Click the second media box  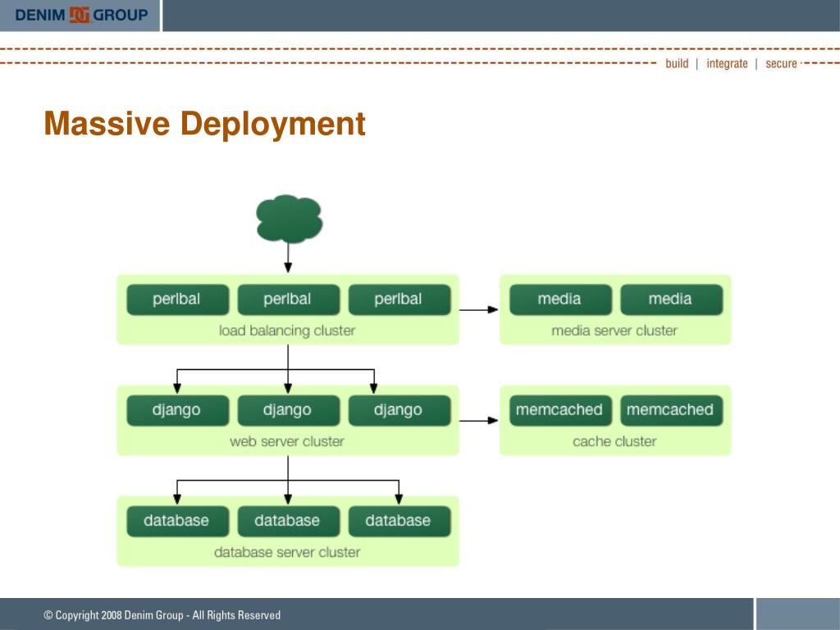671,299
